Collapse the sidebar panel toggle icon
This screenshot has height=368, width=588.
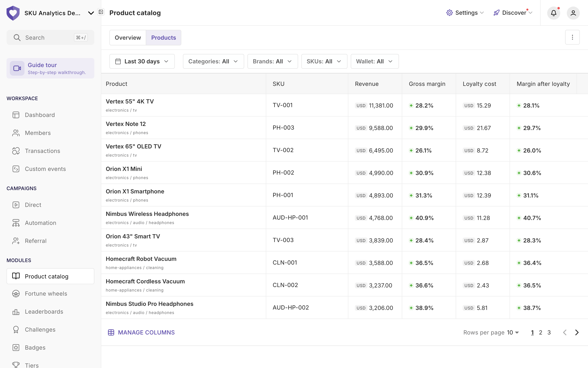click(101, 12)
